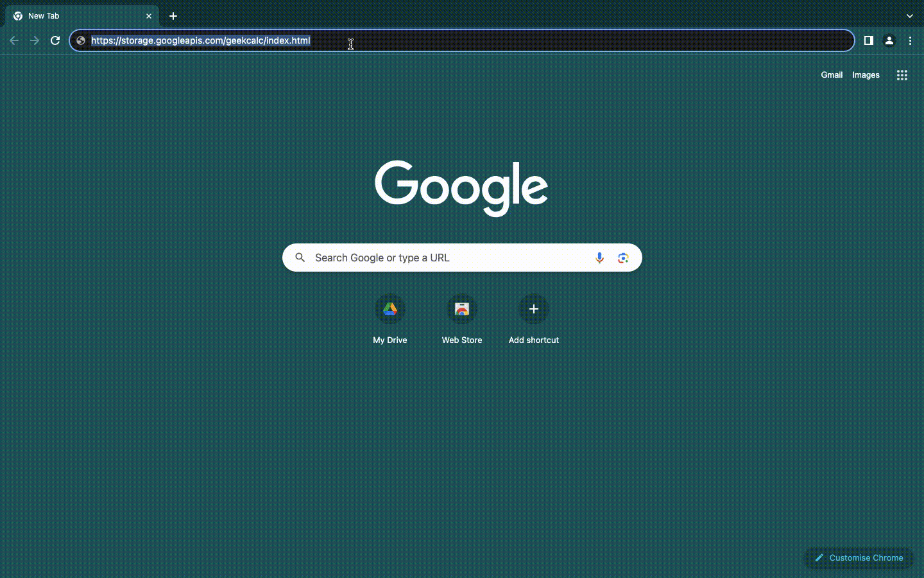Open the Images link

click(x=866, y=75)
